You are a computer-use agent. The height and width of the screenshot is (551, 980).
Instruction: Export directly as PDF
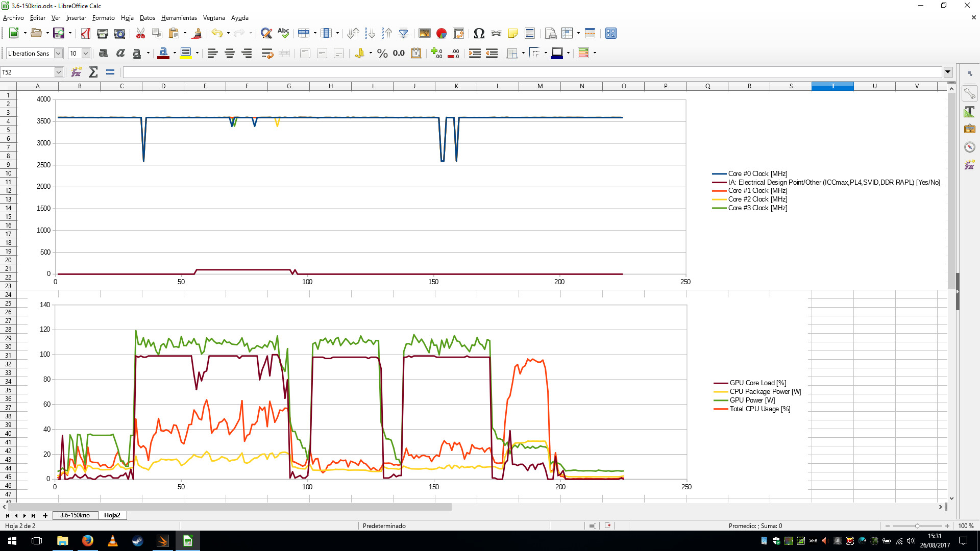pyautogui.click(x=86, y=33)
